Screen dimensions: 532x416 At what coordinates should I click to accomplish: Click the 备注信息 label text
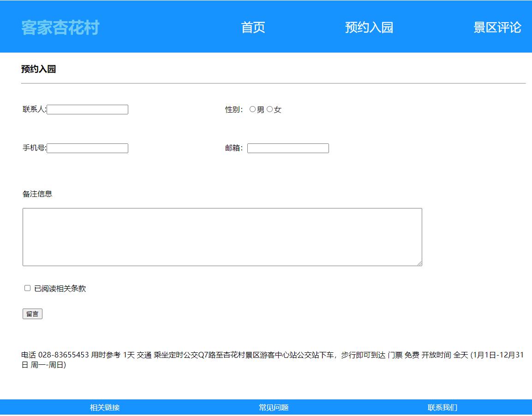click(37, 194)
